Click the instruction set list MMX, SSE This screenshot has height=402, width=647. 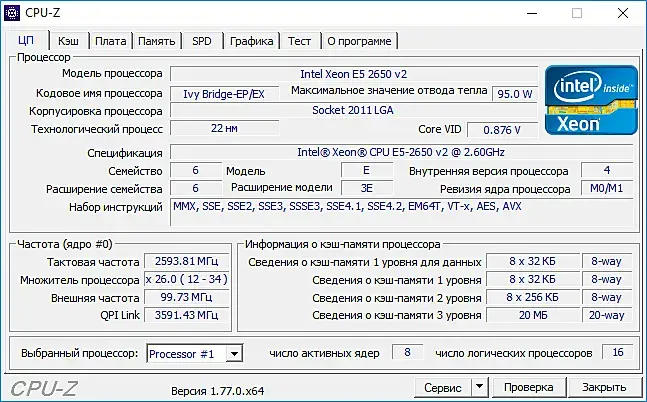(x=401, y=212)
